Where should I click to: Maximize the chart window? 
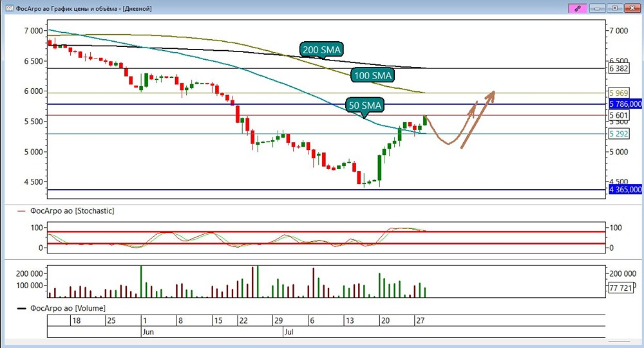point(615,8)
